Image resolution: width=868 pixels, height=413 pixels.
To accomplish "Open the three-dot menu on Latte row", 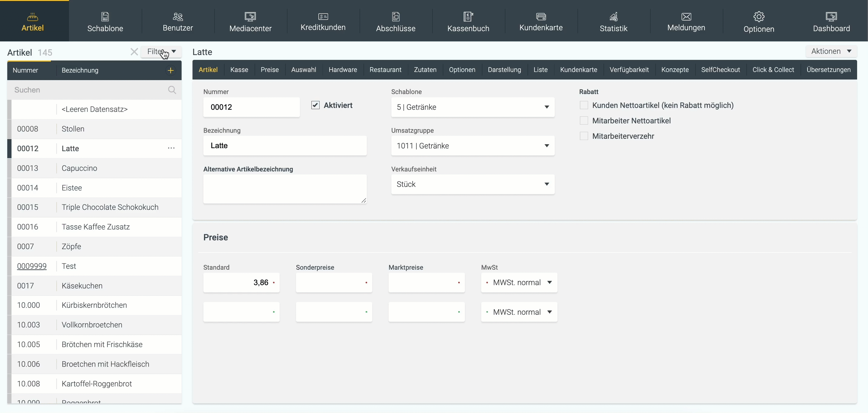I will pos(171,148).
